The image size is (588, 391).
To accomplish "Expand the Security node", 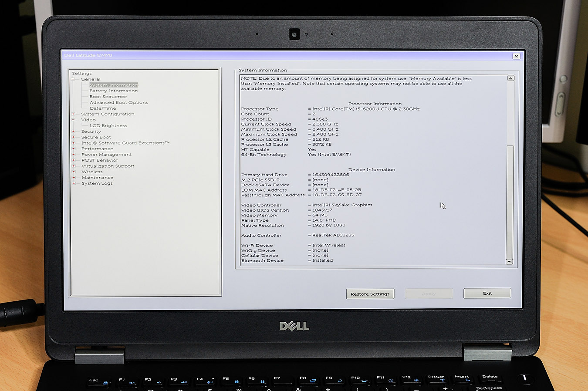I will tap(73, 131).
